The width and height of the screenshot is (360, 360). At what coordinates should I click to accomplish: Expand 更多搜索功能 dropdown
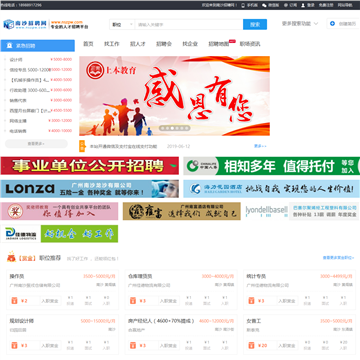click(300, 24)
